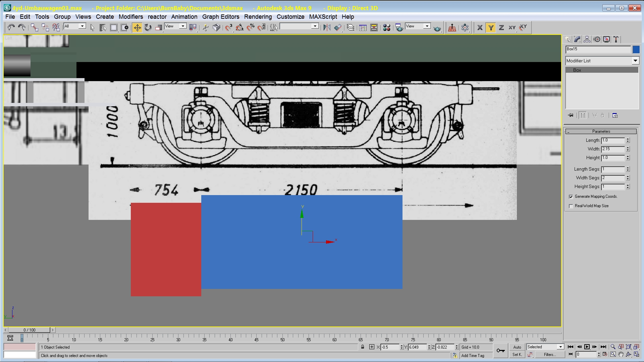The image size is (644, 362).
Task: Open the Selected key filter dropdown
Action: pos(560,347)
